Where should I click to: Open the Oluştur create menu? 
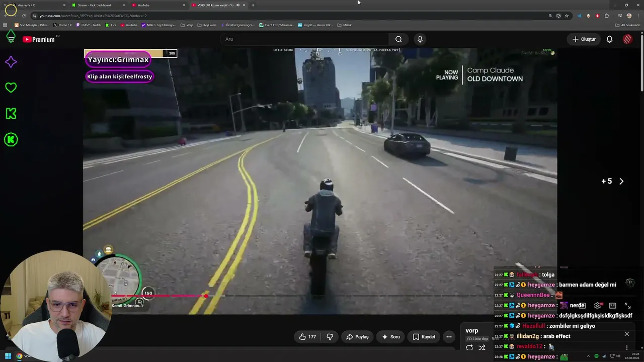click(x=584, y=39)
